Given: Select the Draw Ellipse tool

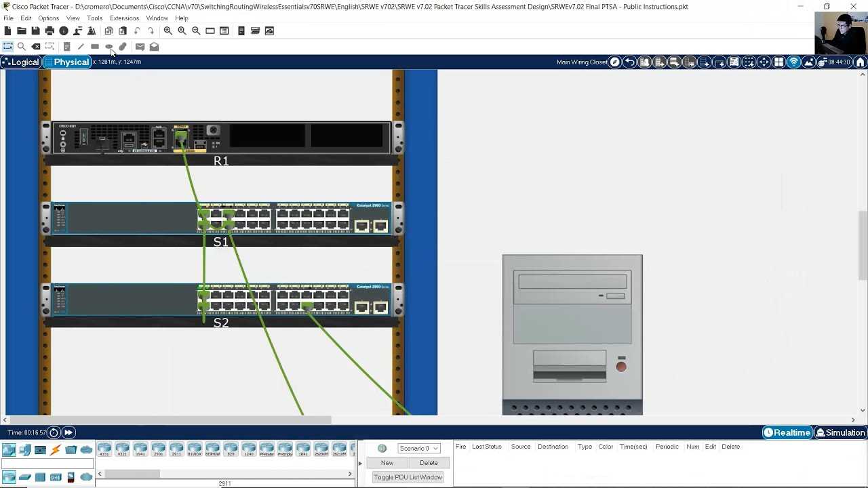Looking at the screenshot, I should click(109, 47).
